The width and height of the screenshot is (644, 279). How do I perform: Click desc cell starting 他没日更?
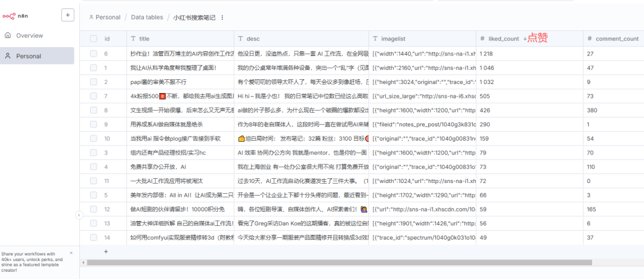pos(302,54)
